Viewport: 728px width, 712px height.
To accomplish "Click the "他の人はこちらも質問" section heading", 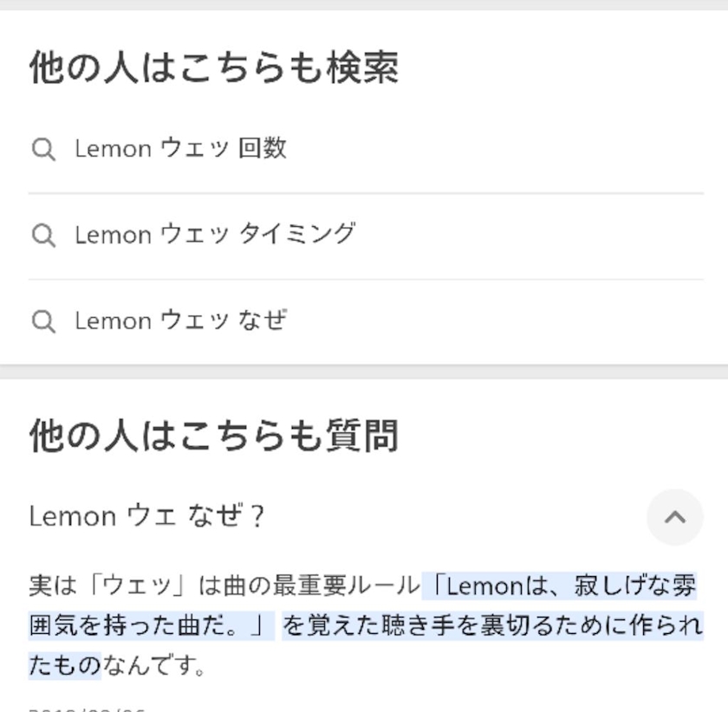I will [213, 436].
